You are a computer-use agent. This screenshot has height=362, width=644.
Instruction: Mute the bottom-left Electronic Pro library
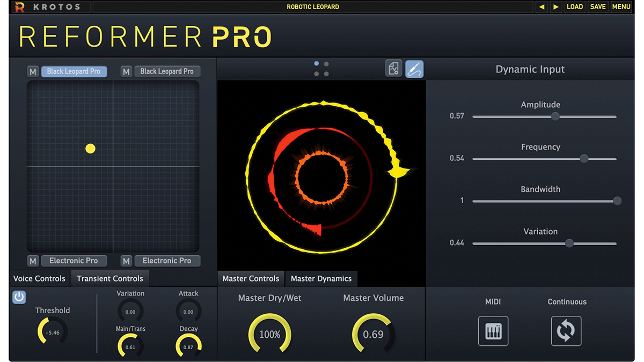click(x=33, y=261)
